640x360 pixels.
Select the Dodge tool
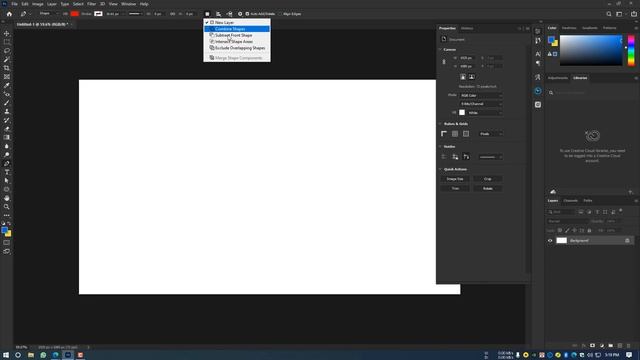pyautogui.click(x=7, y=155)
